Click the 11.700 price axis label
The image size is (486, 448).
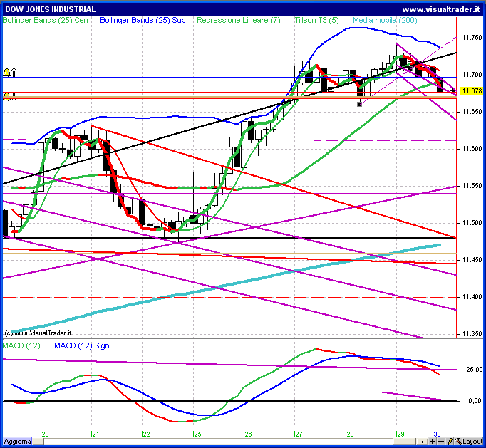pos(472,74)
